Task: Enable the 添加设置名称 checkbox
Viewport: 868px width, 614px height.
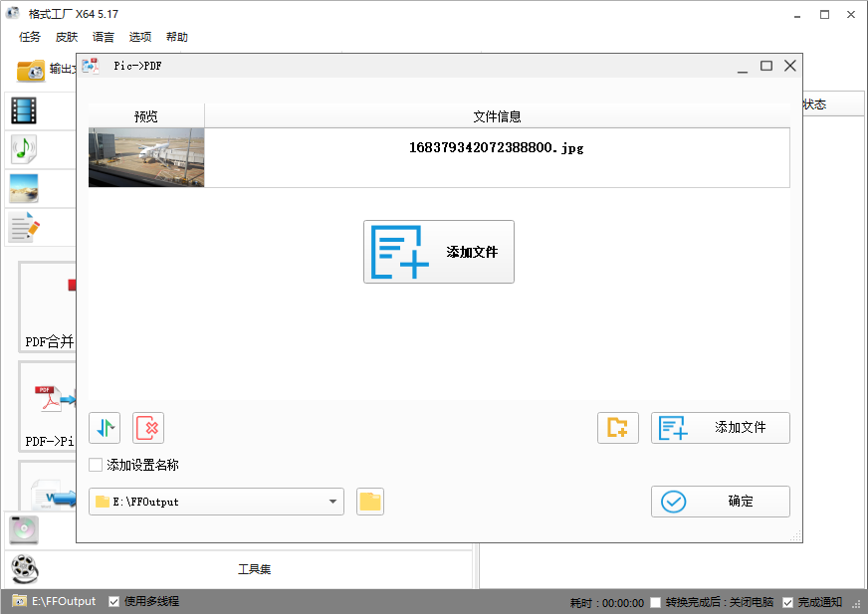Action: pyautogui.click(x=95, y=464)
